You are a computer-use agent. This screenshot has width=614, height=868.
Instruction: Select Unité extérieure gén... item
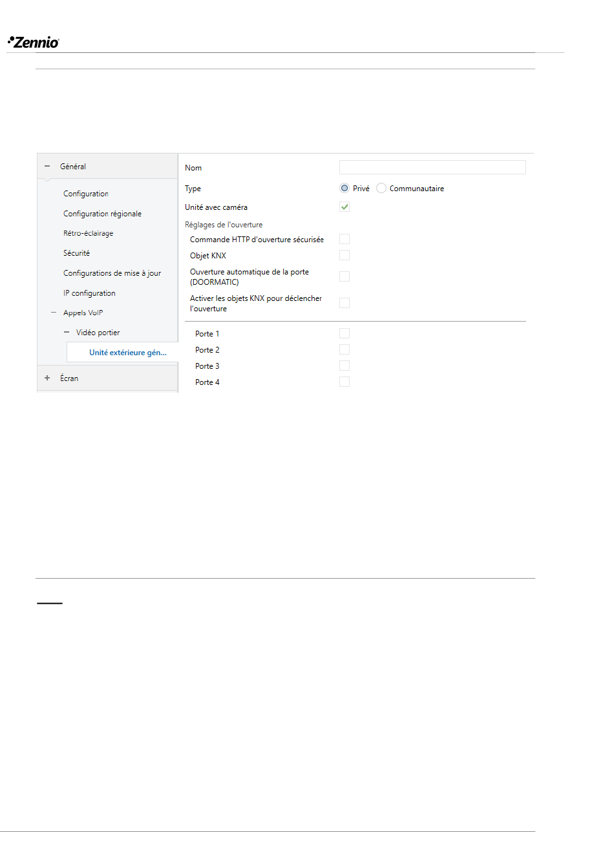pos(122,353)
